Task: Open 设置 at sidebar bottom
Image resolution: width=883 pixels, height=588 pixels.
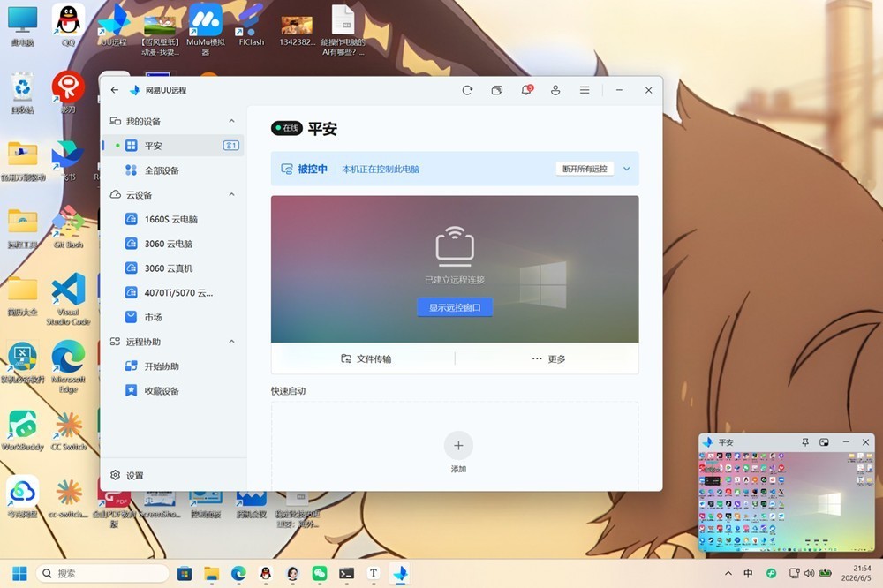Action: (x=127, y=475)
